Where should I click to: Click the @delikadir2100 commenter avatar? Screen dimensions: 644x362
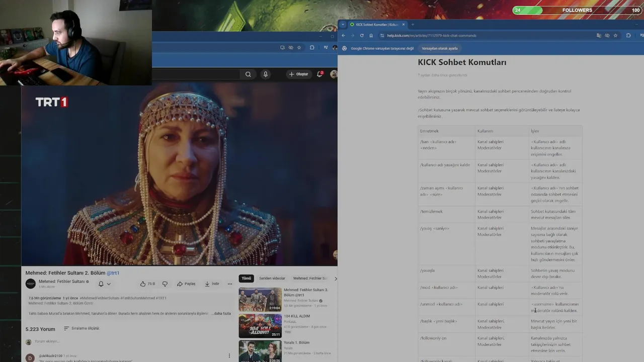[30, 357]
